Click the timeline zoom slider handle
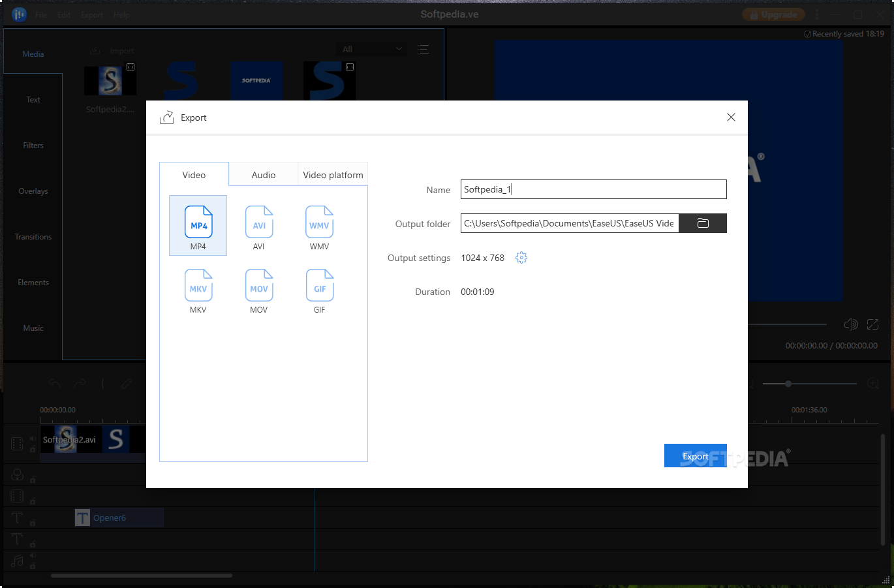 pos(789,383)
